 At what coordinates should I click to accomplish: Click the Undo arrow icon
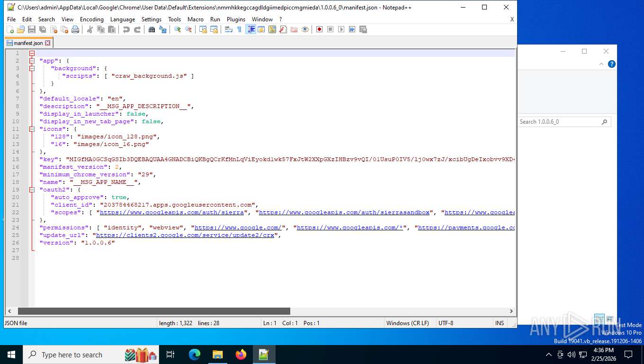coord(126,29)
